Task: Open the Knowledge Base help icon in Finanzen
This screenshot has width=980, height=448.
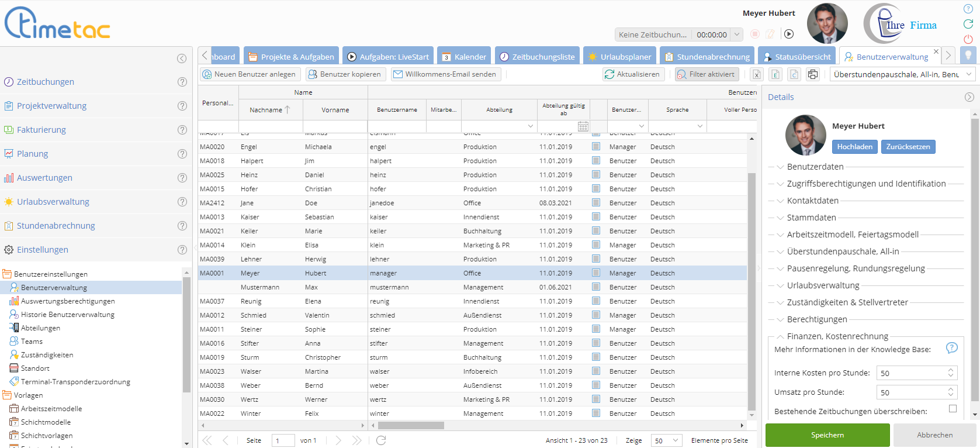Action: pyautogui.click(x=951, y=348)
